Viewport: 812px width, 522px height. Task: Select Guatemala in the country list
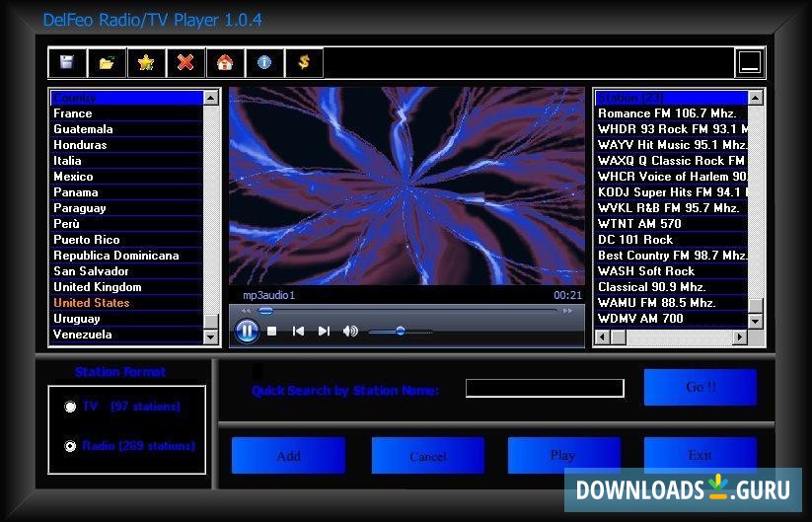[126, 129]
